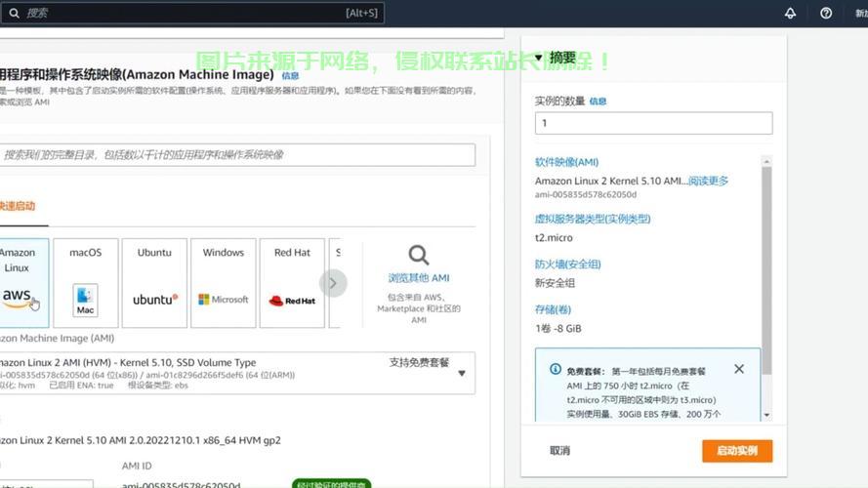Select the macOS AMI card
The height and width of the screenshot is (488, 868).
pos(86,283)
